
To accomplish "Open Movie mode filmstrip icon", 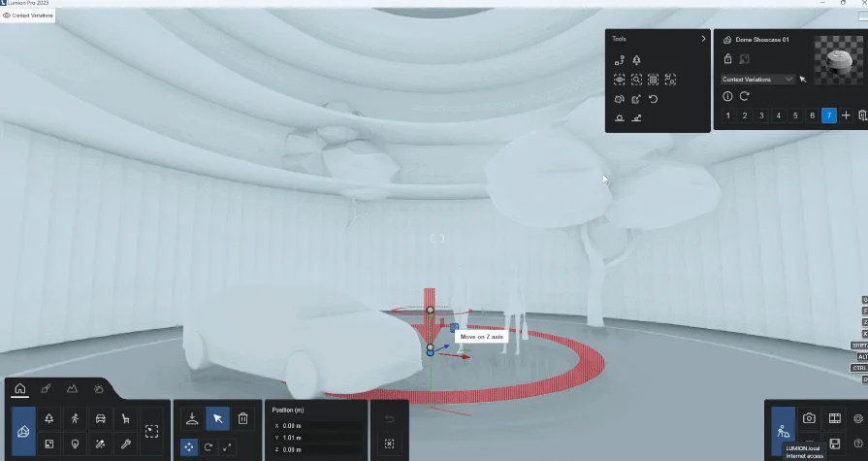I will tap(834, 418).
